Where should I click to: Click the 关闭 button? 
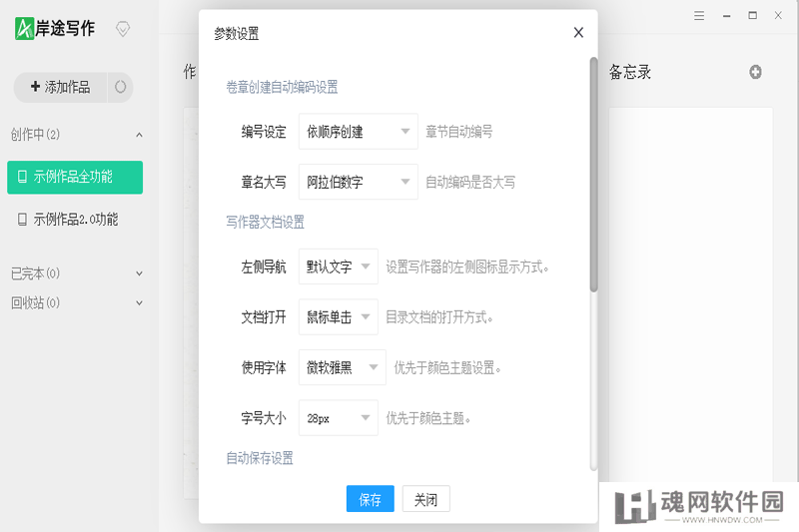426,499
